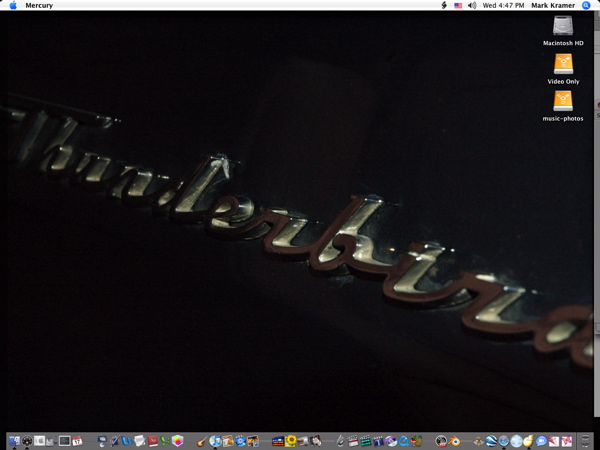Launch the Activity Monitor Dock icon
600x450 pixels.
(64, 441)
